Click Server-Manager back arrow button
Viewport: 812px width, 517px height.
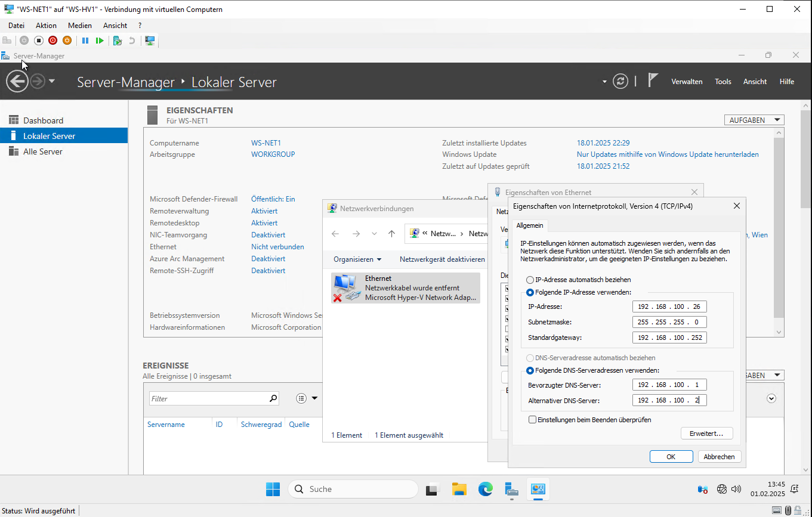click(17, 81)
